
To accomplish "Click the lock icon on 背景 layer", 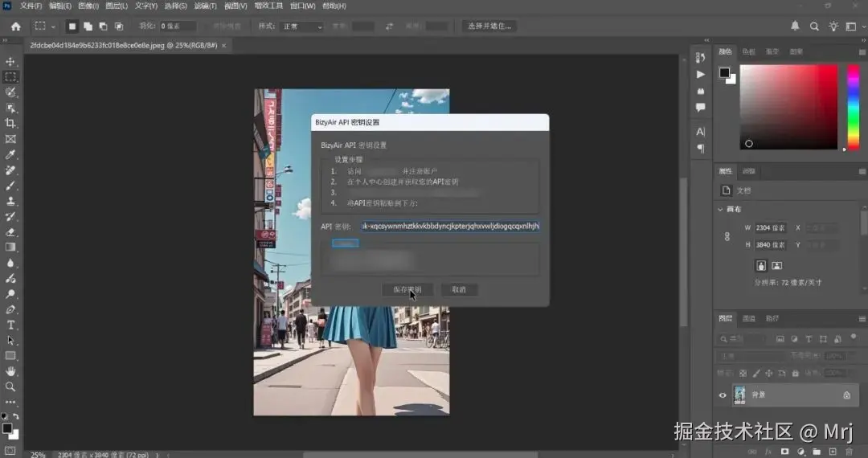I will (846, 395).
